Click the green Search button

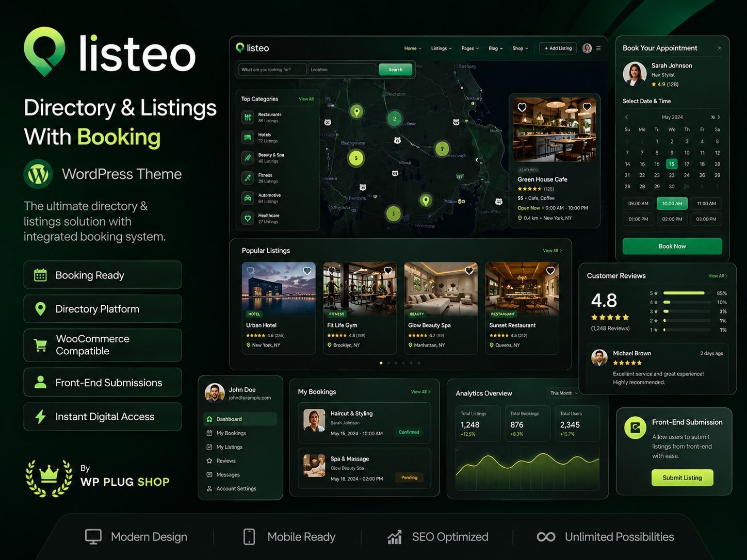(x=396, y=70)
